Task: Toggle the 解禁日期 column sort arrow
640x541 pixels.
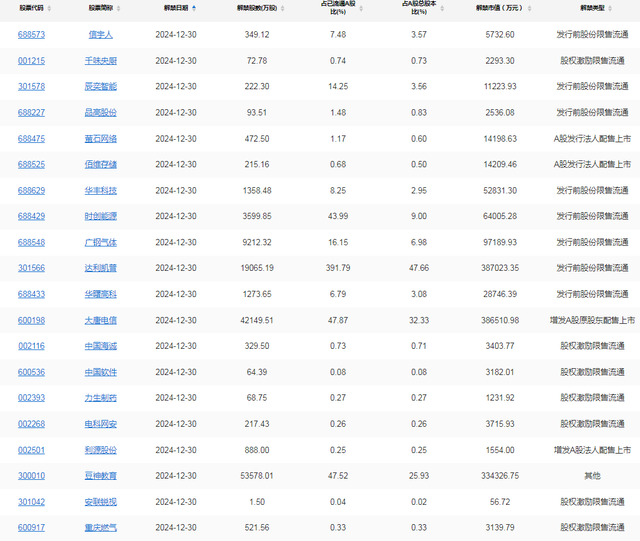Action: coord(194,8)
